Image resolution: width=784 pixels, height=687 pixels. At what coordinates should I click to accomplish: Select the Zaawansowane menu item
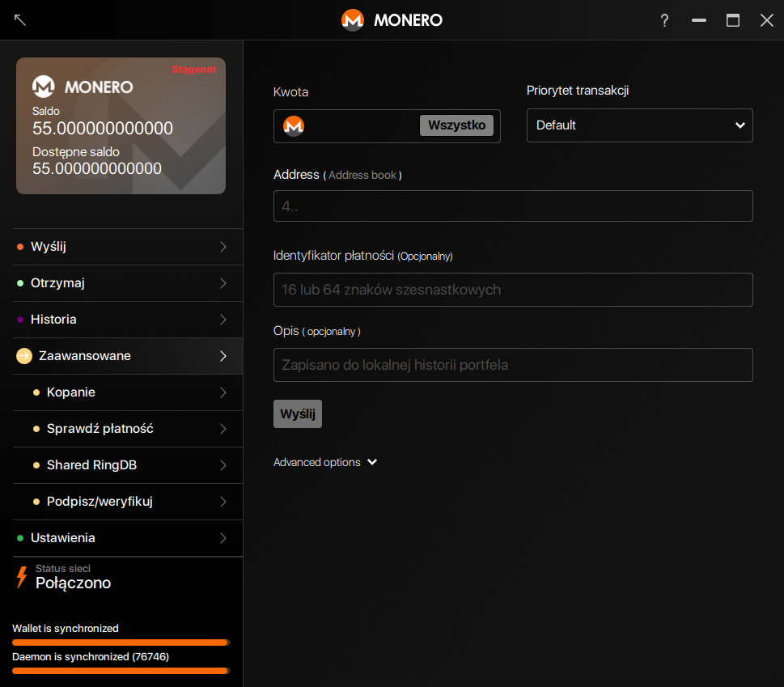click(128, 356)
